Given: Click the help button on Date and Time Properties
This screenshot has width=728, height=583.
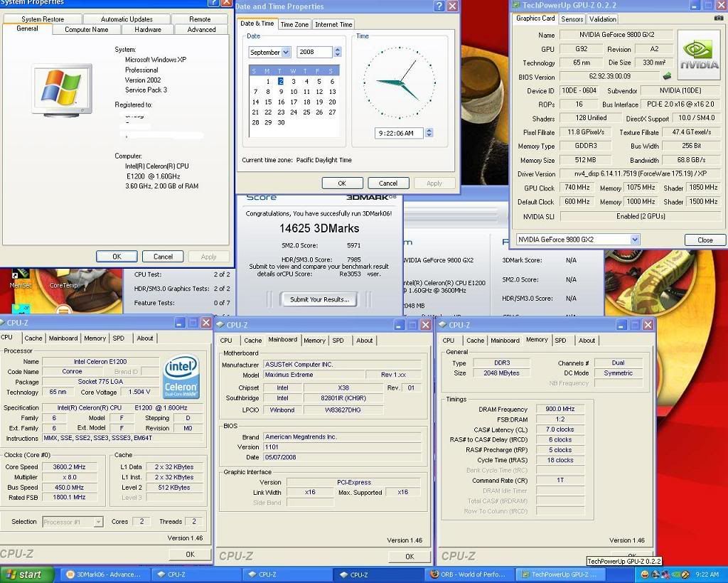Looking at the screenshot, I should [439, 6].
